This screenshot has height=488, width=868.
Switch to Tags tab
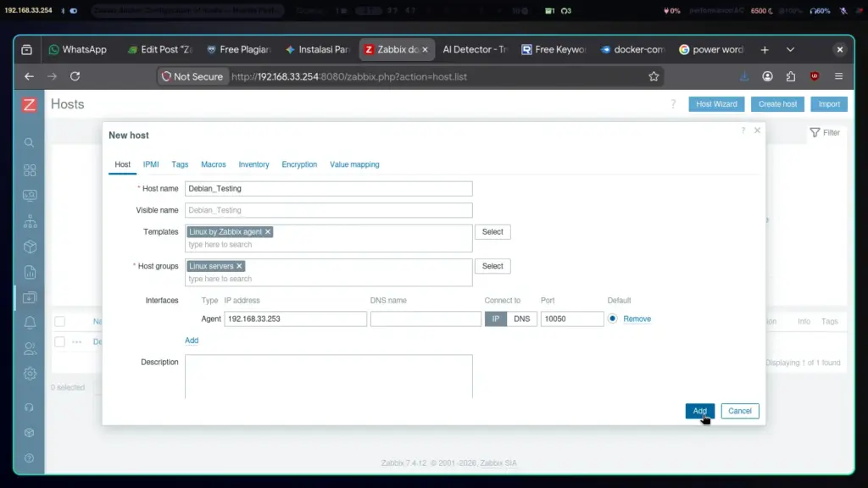pyautogui.click(x=180, y=164)
